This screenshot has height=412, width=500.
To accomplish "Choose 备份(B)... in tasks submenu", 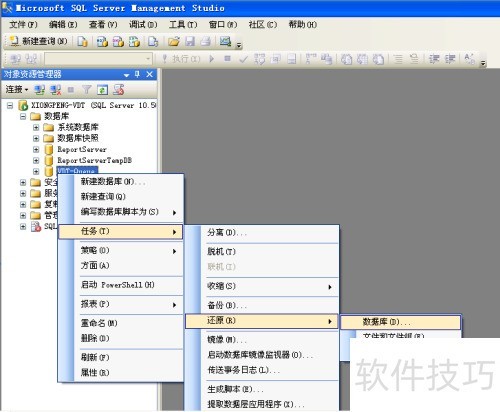I will click(262, 305).
